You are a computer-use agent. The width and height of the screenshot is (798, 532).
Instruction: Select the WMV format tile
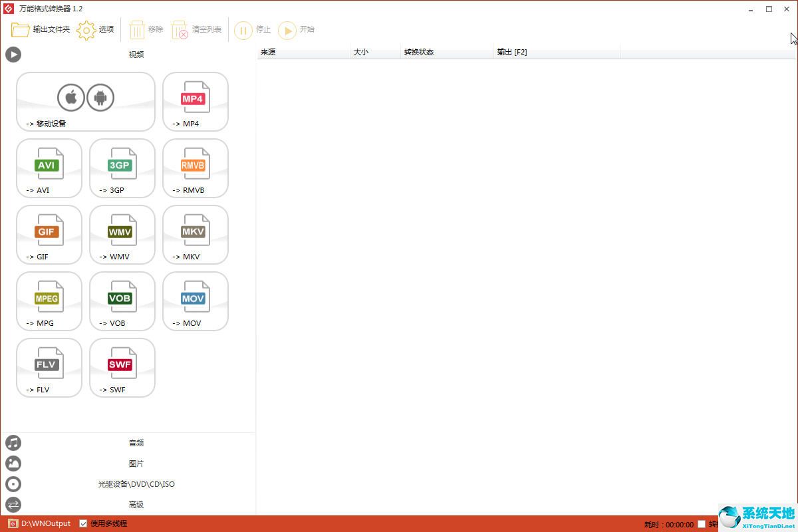(x=122, y=235)
